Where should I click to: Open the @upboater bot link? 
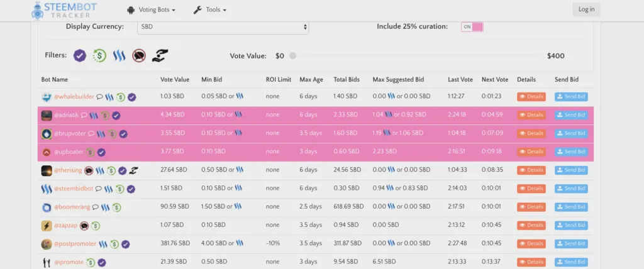pyautogui.click(x=69, y=152)
